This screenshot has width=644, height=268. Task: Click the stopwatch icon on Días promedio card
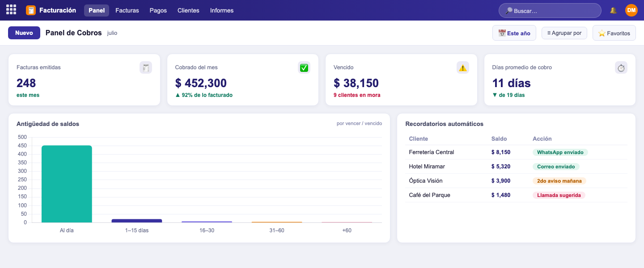(621, 68)
